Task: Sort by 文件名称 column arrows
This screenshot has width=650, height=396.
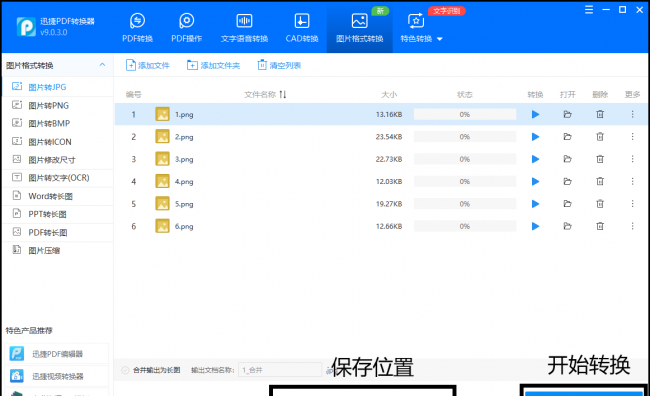Action: coord(283,95)
